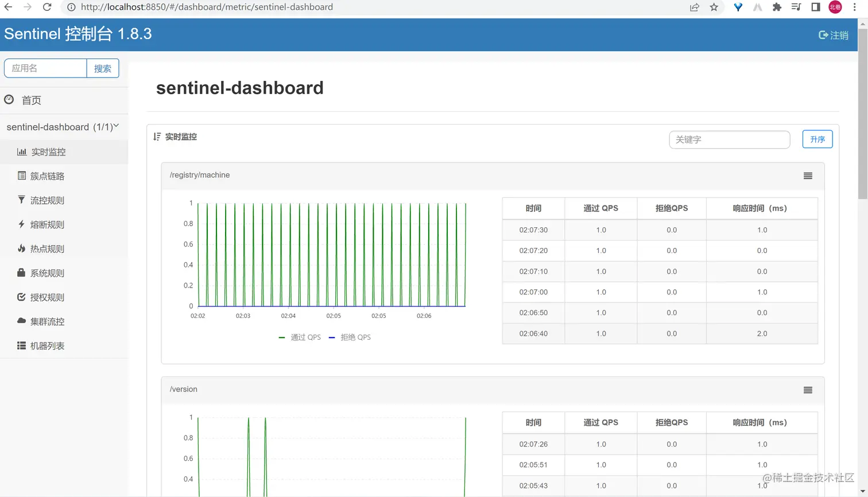
Task: Open hamburger menu on /version panel
Action: [x=808, y=390]
